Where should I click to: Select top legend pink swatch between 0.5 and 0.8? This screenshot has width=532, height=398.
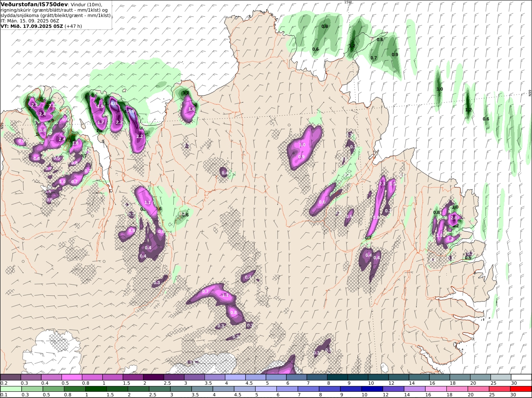click(71, 377)
